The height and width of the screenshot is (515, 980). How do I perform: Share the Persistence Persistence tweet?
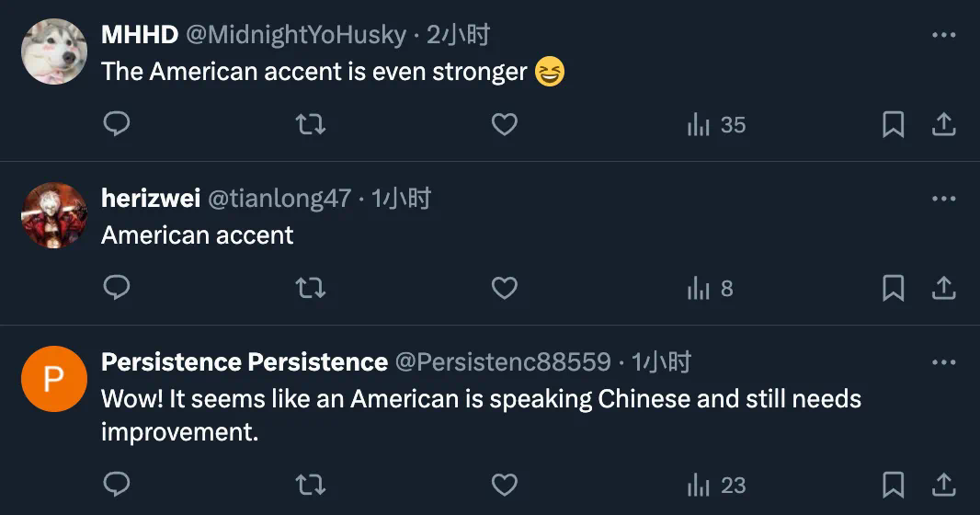[x=944, y=485]
